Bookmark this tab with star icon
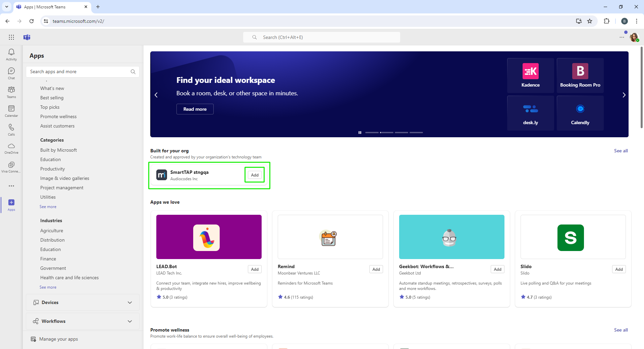 tap(590, 21)
